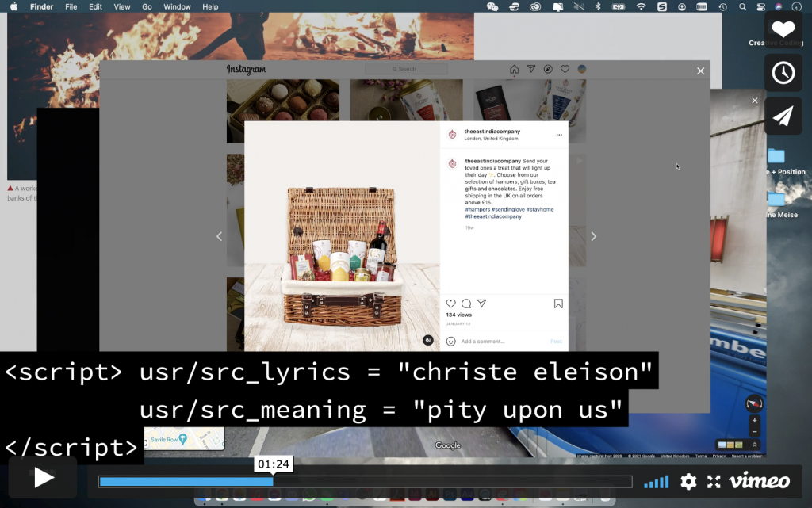Image resolution: width=812 pixels, height=508 pixels.
Task: Toggle the post video's mute icon
Action: (x=427, y=340)
